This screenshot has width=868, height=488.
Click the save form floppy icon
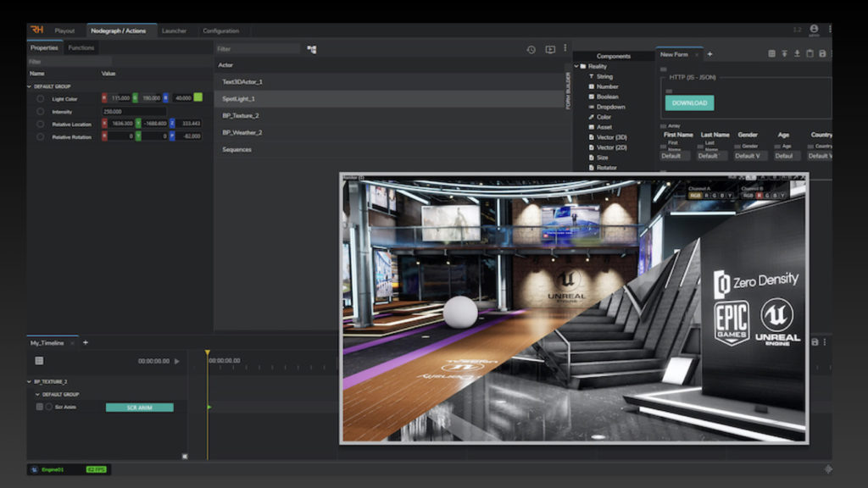pos(822,54)
